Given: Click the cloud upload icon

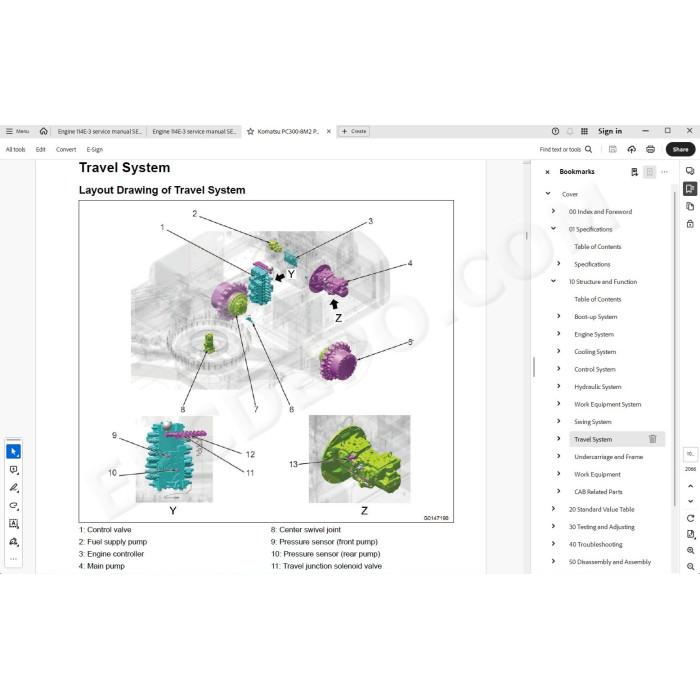Looking at the screenshot, I should point(632,150).
